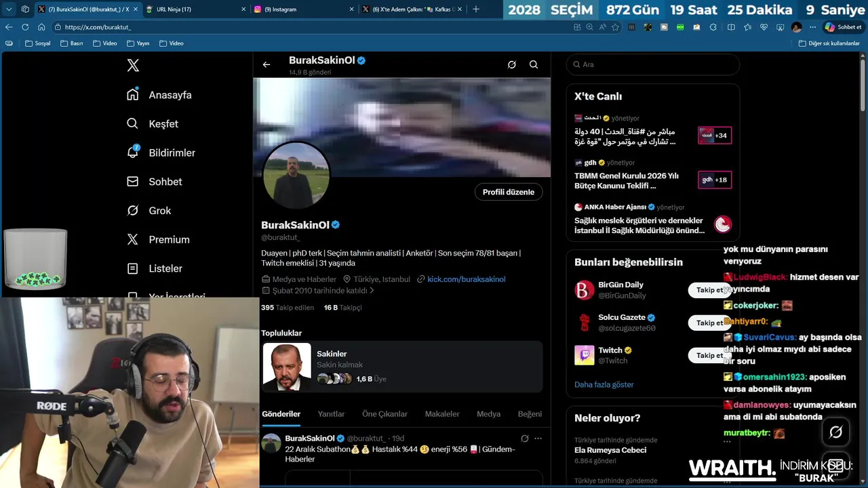Open extensions puzzle icon

coord(713,27)
